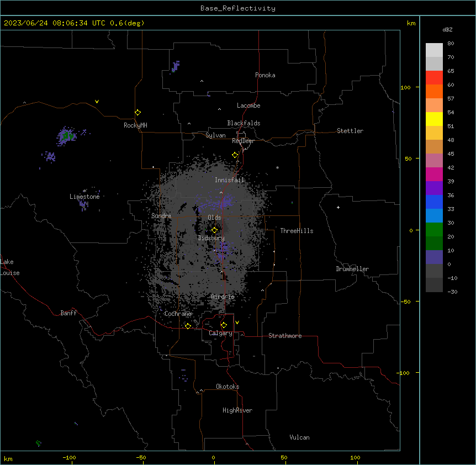476x465 pixels.
Task: Click the Ponoka city label
Action: (265, 75)
